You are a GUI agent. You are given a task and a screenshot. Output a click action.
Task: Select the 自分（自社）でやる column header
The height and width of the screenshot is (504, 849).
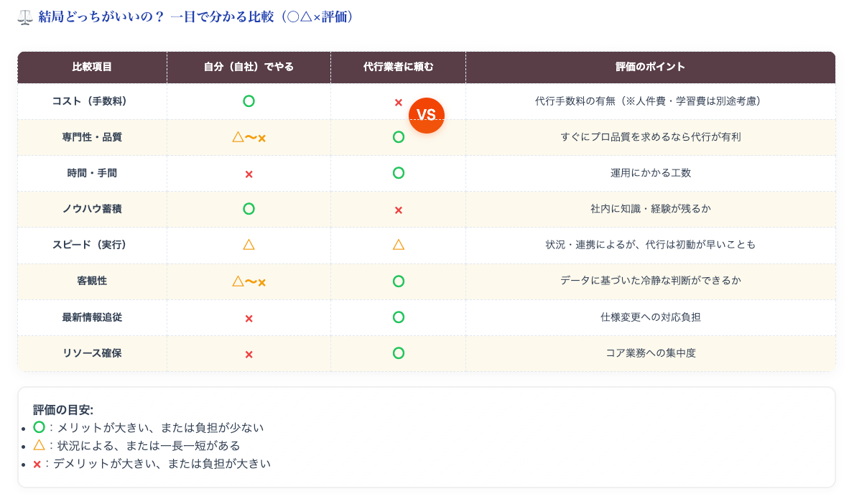coord(249,67)
